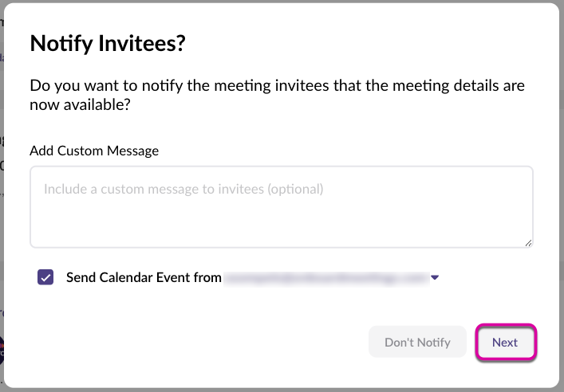The height and width of the screenshot is (392, 564).
Task: Focus the custom message text area
Action: [281, 207]
